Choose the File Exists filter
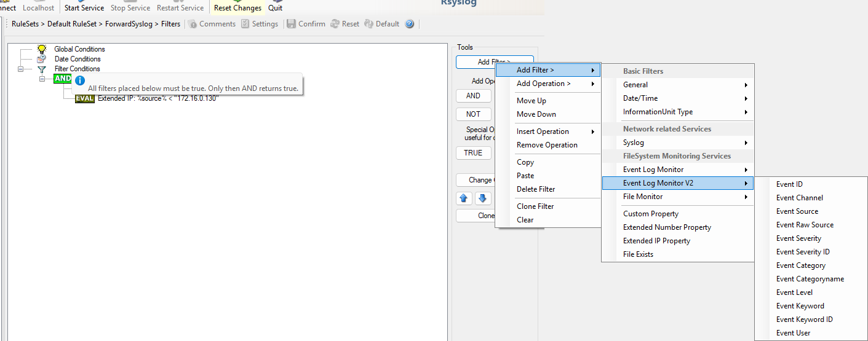The image size is (868, 341). pyautogui.click(x=677, y=254)
